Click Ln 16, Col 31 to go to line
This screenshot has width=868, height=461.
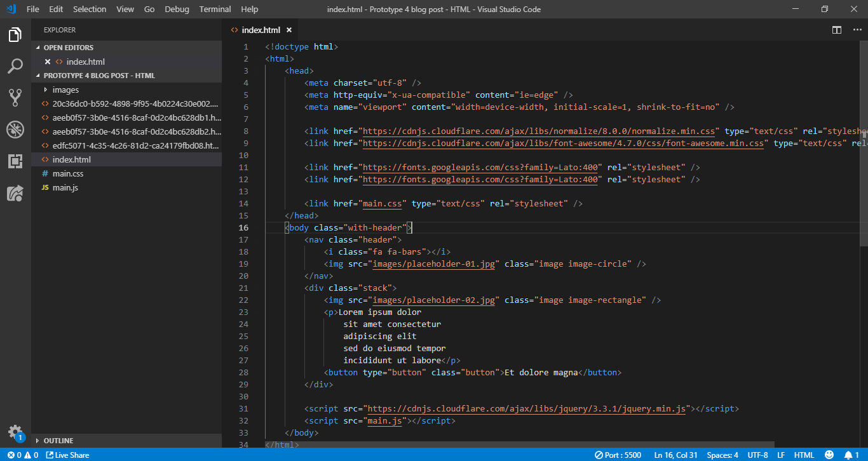(675, 455)
